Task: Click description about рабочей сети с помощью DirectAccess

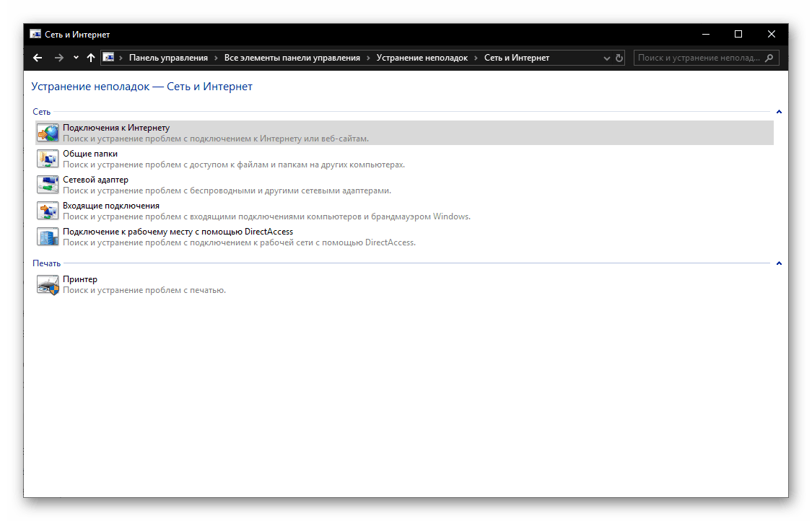Action: point(239,242)
